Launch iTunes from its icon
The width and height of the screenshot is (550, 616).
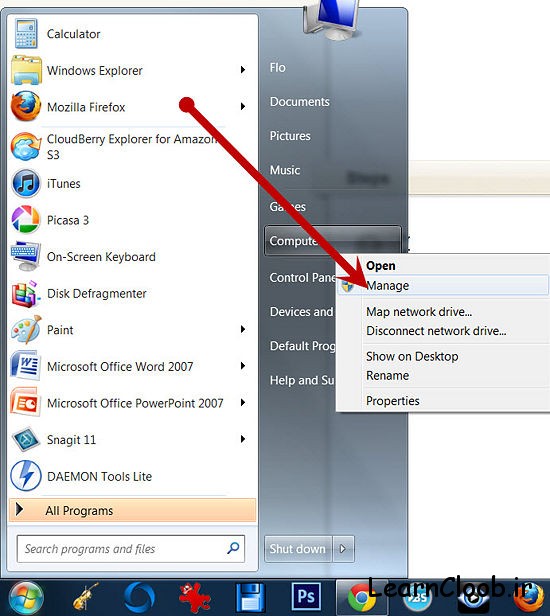pos(26,183)
